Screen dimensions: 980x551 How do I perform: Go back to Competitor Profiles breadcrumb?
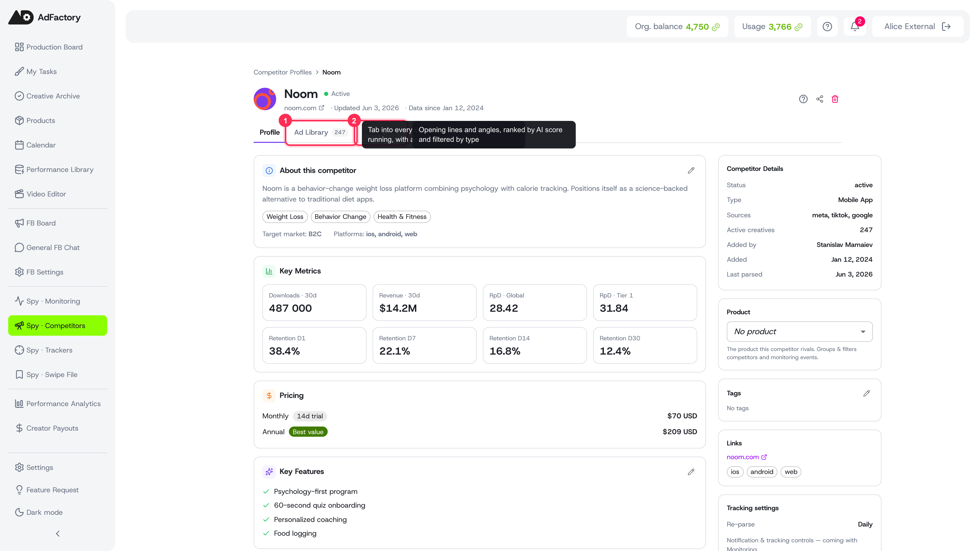point(283,72)
